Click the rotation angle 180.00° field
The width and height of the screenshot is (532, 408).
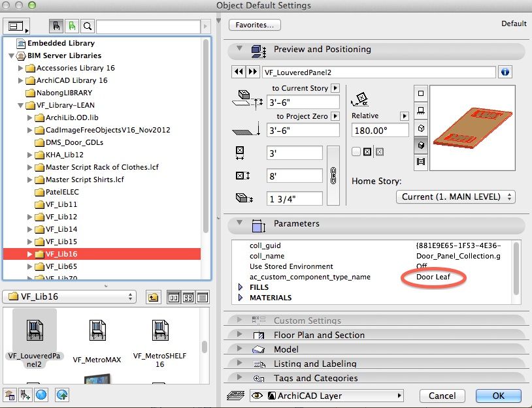[380, 131]
